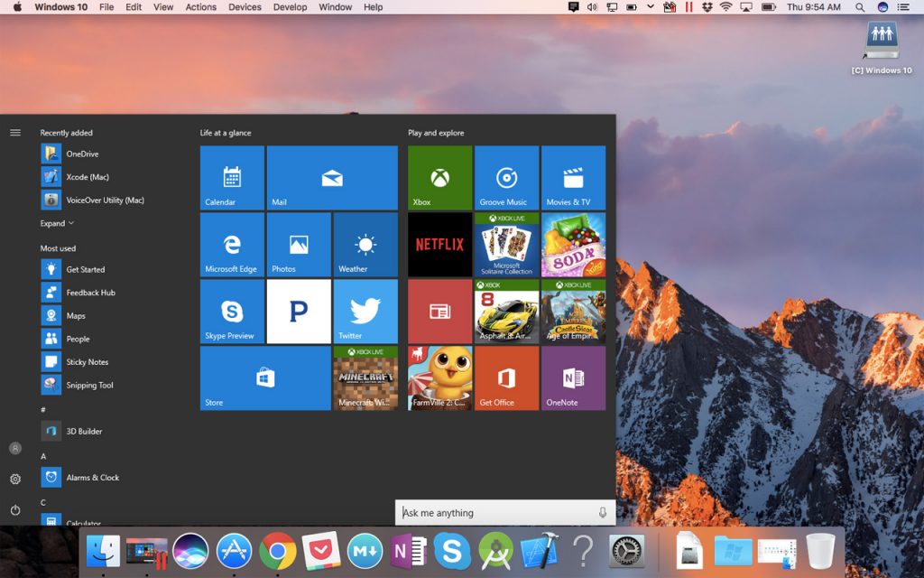Open Finder from the Dock

103,551
